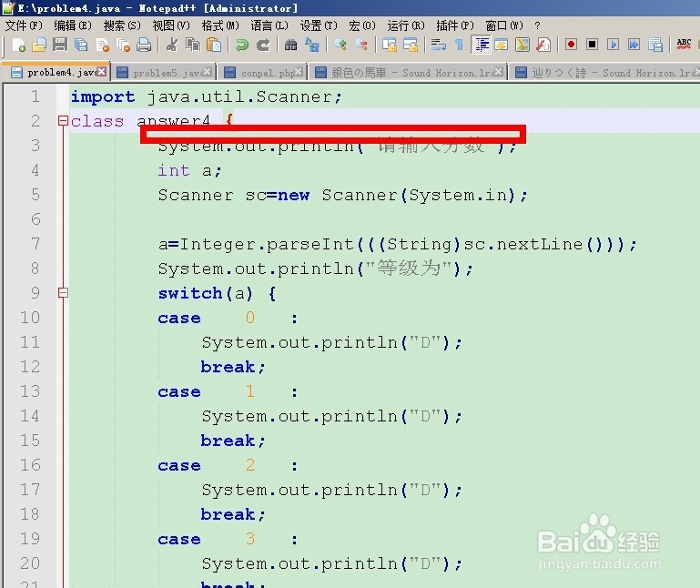Start macro recording with the red dot

571,46
